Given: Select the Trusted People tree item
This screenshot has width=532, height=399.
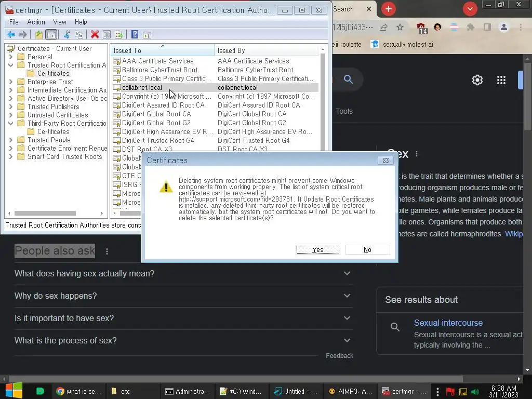Looking at the screenshot, I should pyautogui.click(x=49, y=140).
